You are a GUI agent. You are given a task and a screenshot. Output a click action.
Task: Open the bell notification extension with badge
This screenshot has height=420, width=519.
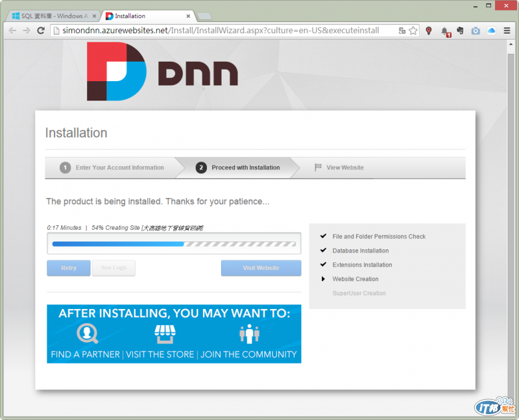coord(446,31)
